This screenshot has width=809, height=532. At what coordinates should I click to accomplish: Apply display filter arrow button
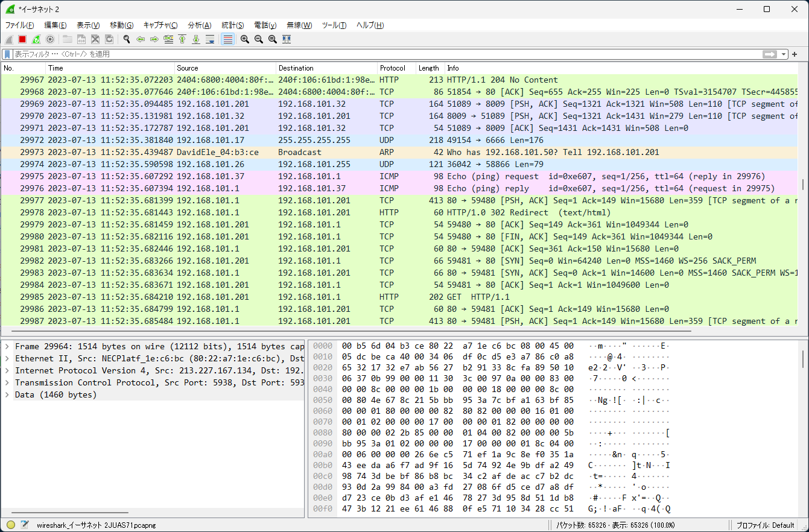coord(770,54)
